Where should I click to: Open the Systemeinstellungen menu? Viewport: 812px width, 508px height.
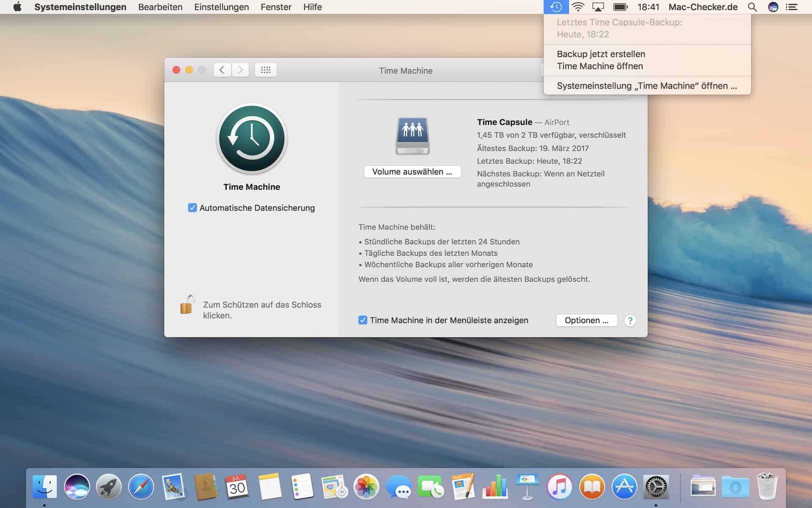(x=80, y=7)
